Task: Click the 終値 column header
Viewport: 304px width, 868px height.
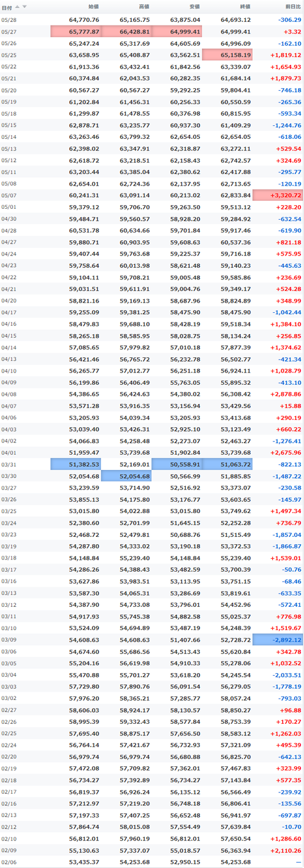Action: [x=244, y=7]
